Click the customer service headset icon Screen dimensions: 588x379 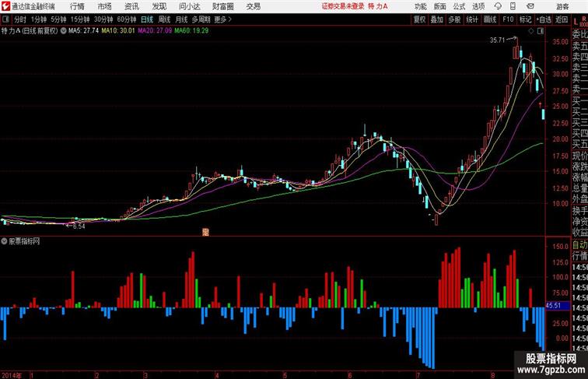pos(498,6)
